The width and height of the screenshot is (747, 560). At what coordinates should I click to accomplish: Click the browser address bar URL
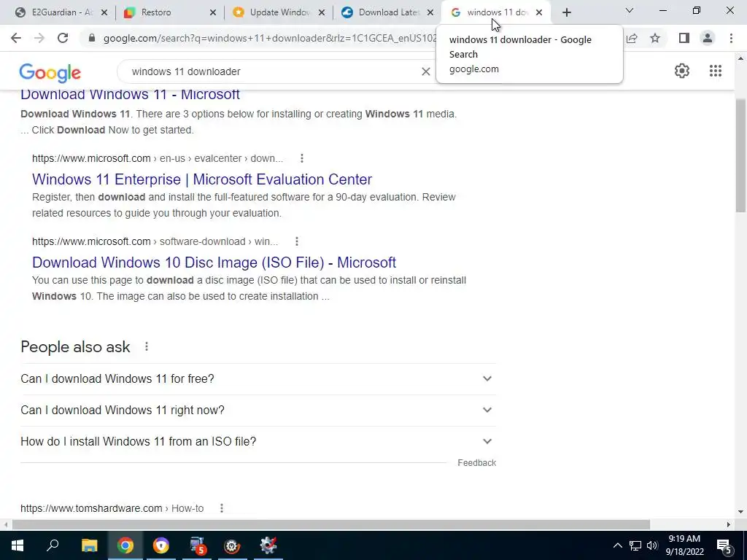point(269,38)
